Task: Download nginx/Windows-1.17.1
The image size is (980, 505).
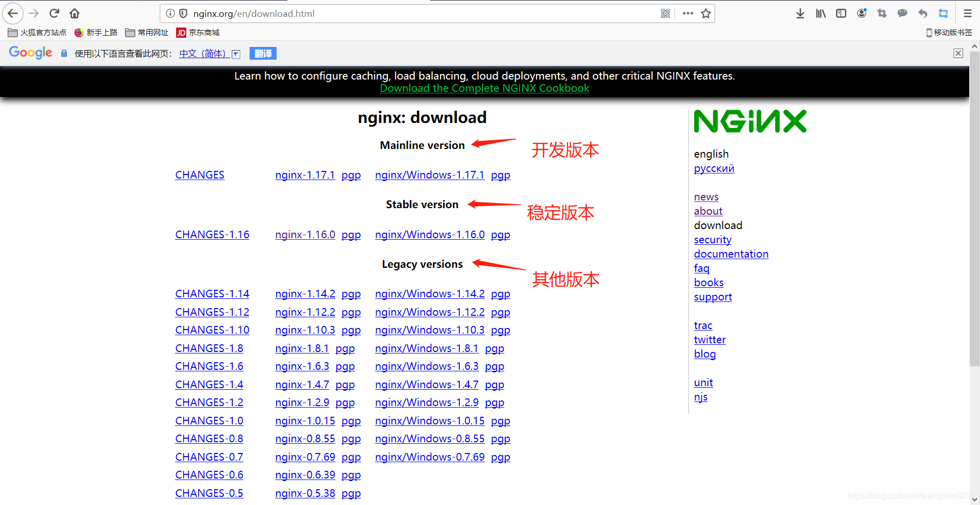Action: 430,175
